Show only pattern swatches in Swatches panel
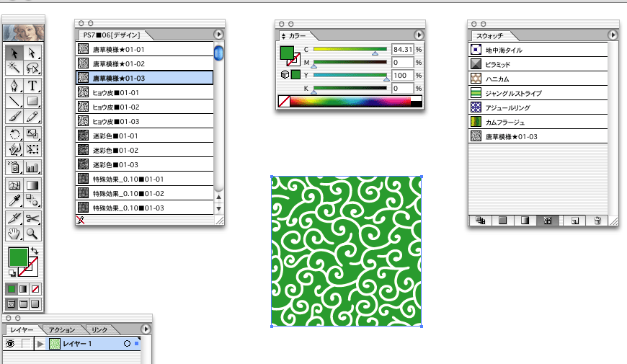This screenshot has height=364, width=627. [x=548, y=221]
